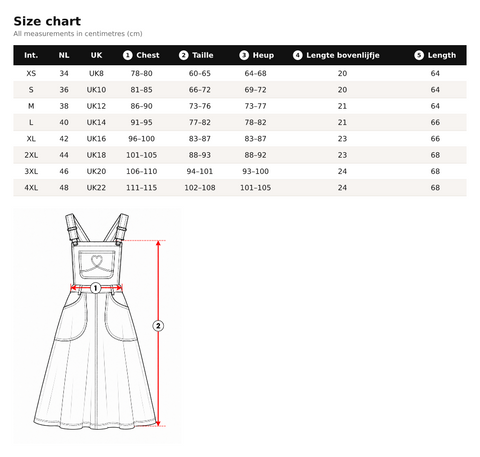480x457 pixels.
Task: Click taille value '66-72'
Action: pyautogui.click(x=200, y=90)
